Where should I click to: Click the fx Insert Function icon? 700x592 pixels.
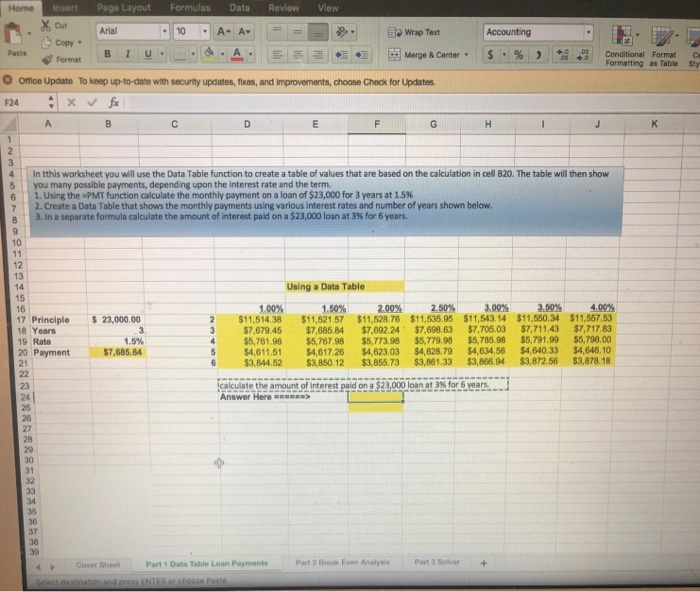(114, 103)
